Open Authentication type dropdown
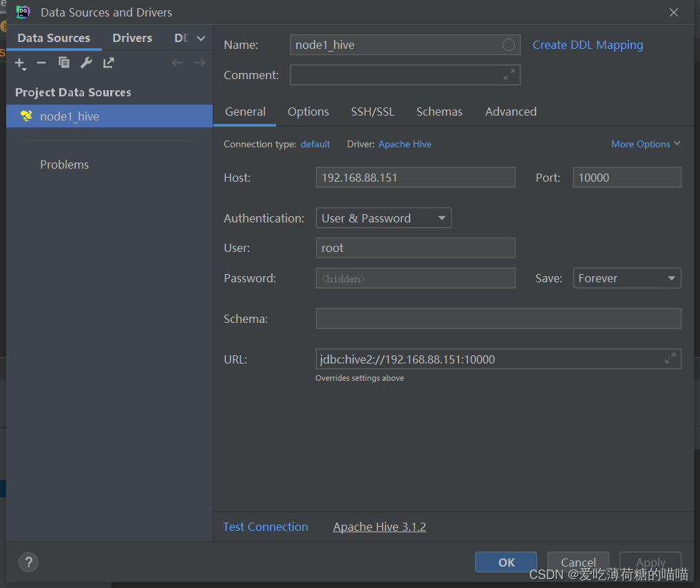The image size is (700, 588). coord(383,218)
